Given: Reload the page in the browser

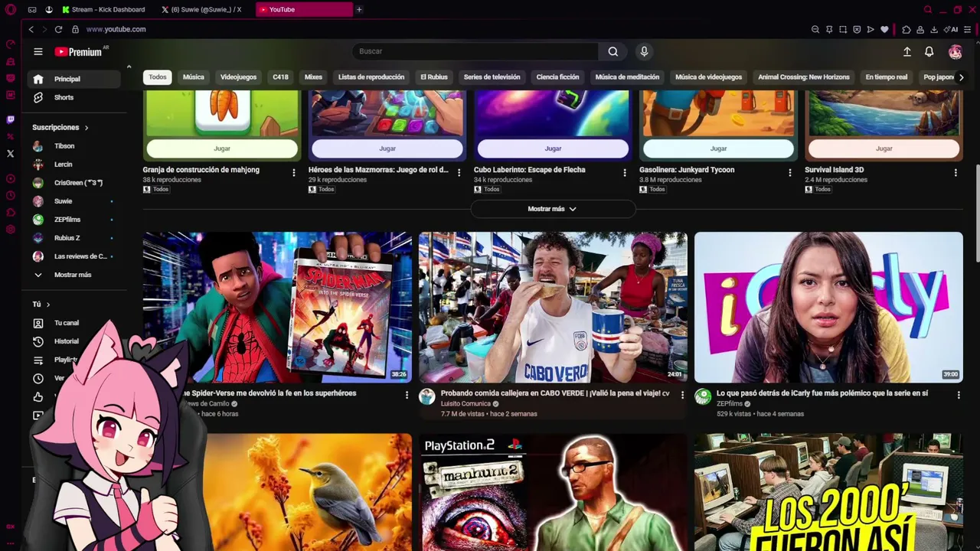Looking at the screenshot, I should (58, 29).
